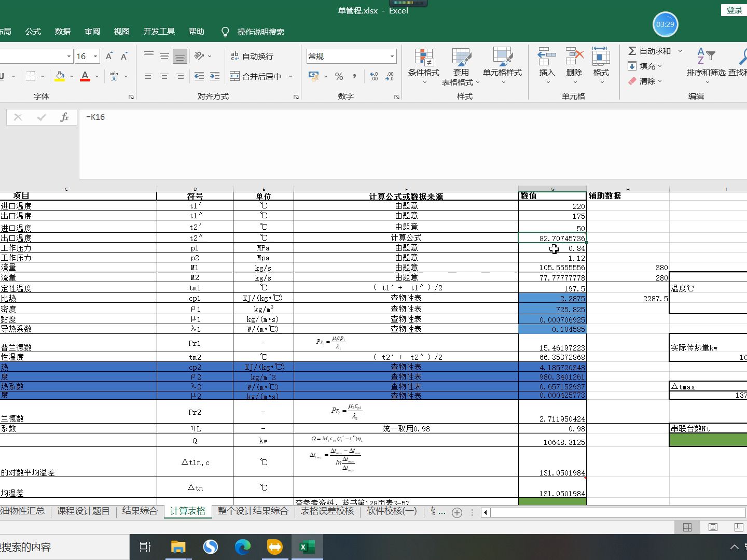Screen dimensions: 747x560
Task: Switch to 结果综合 sheet tab
Action: tap(140, 511)
